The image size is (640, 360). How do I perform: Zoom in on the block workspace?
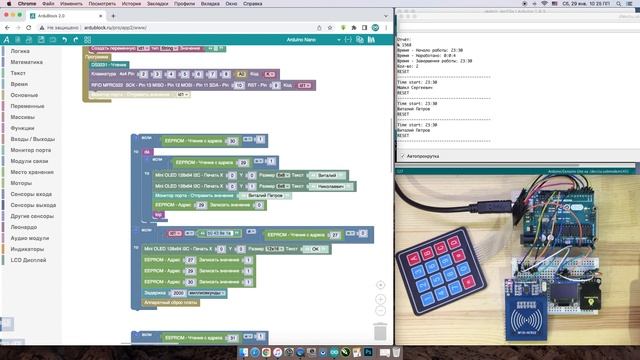(380, 299)
